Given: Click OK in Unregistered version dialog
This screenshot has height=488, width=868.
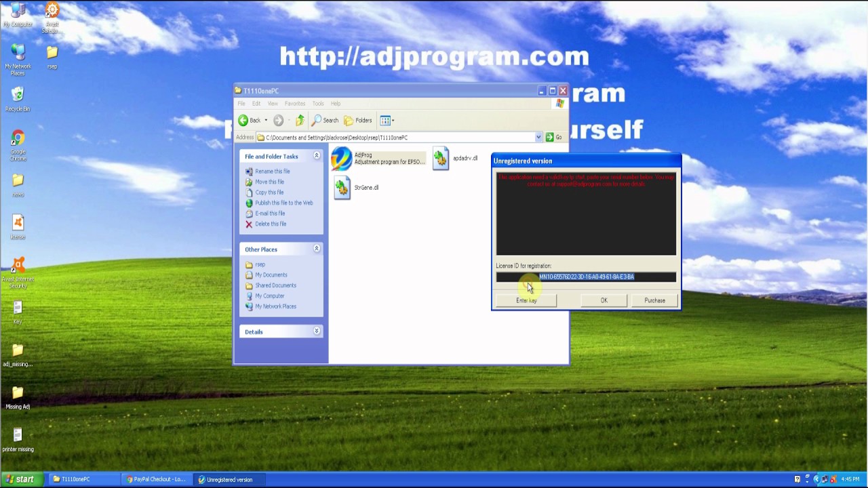Looking at the screenshot, I should [x=604, y=300].
